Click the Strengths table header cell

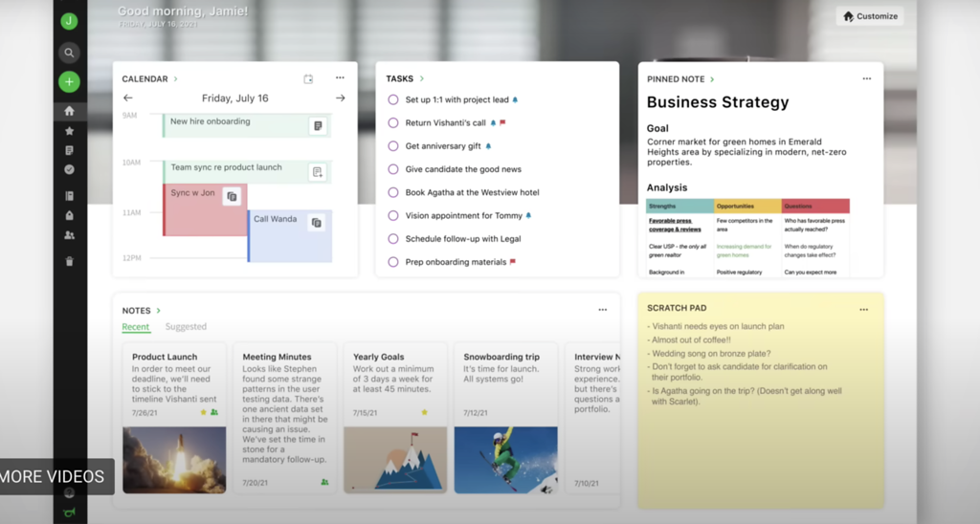pos(680,207)
